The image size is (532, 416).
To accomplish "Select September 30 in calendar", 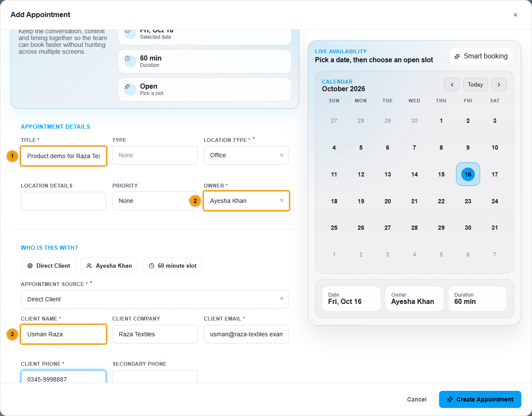I will (414, 121).
